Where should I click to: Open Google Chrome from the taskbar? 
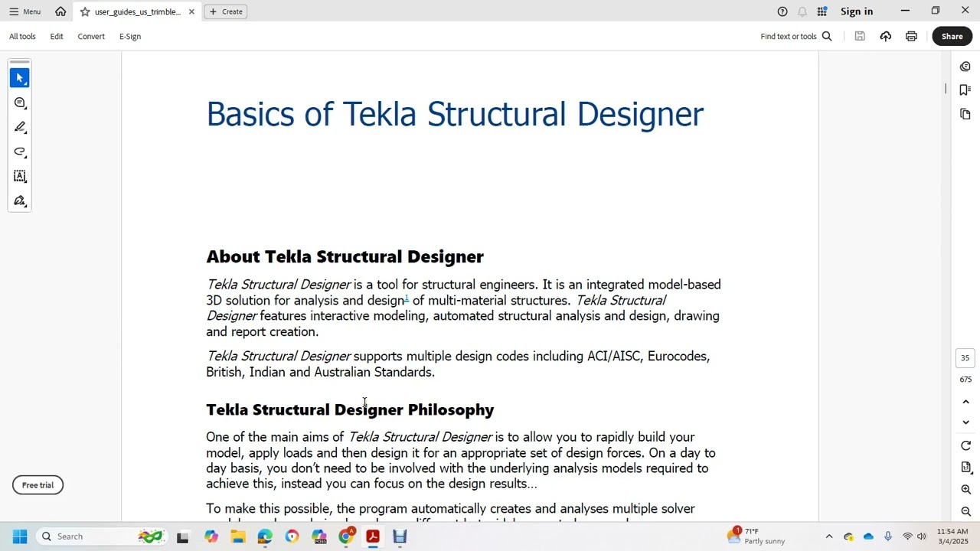pos(346,536)
